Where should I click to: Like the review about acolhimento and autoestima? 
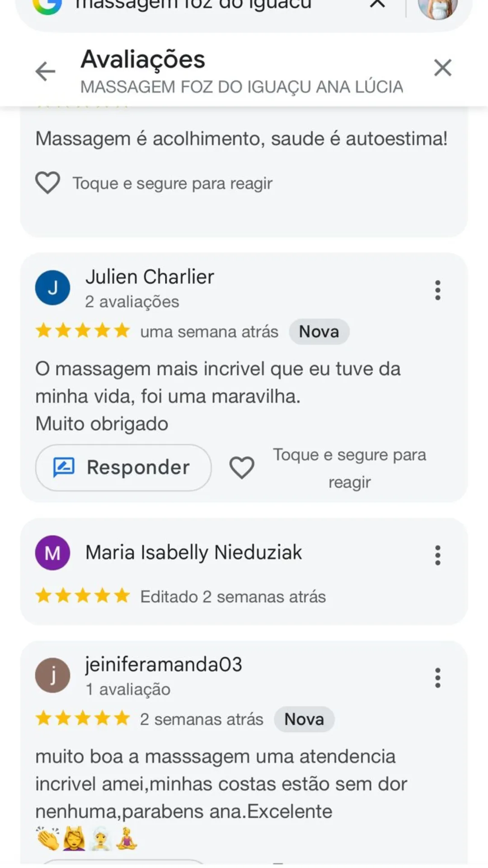(47, 183)
